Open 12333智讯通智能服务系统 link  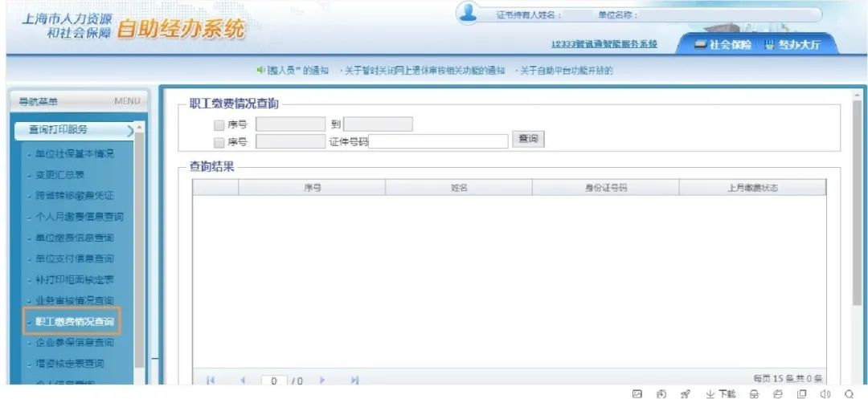604,44
